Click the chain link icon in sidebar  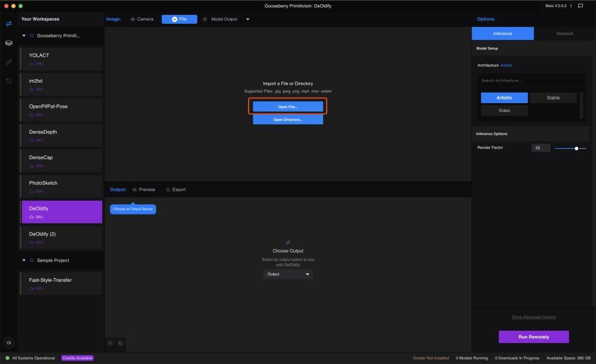[8, 62]
